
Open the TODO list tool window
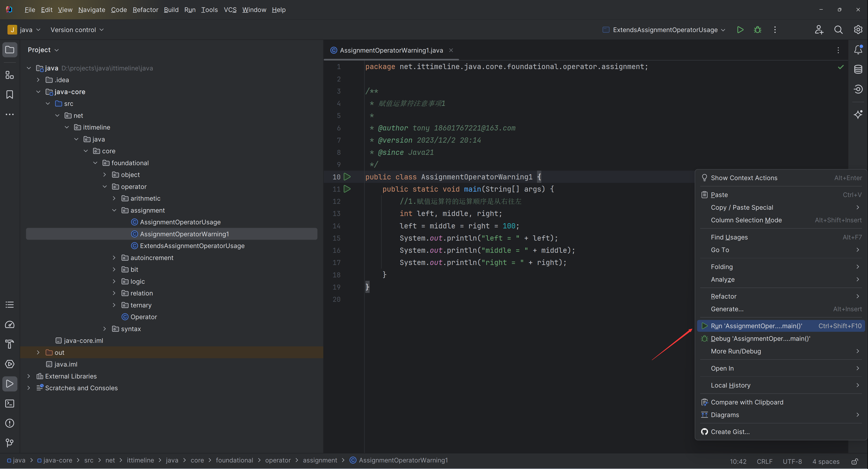10,305
